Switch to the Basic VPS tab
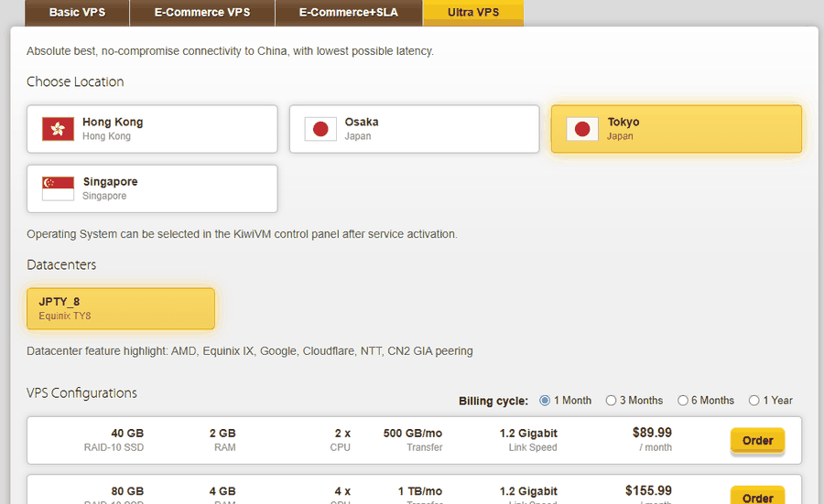Viewport: 824px width, 504px height. [x=77, y=13]
